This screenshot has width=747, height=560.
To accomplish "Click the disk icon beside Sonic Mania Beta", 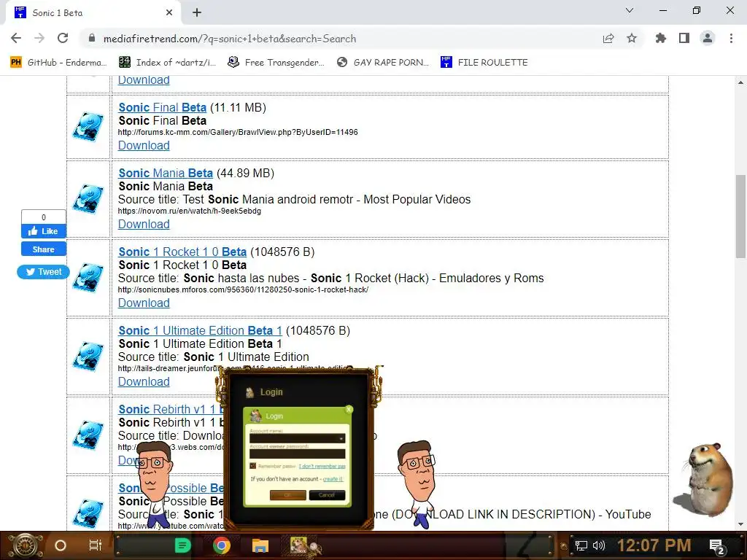I will click(x=88, y=199).
